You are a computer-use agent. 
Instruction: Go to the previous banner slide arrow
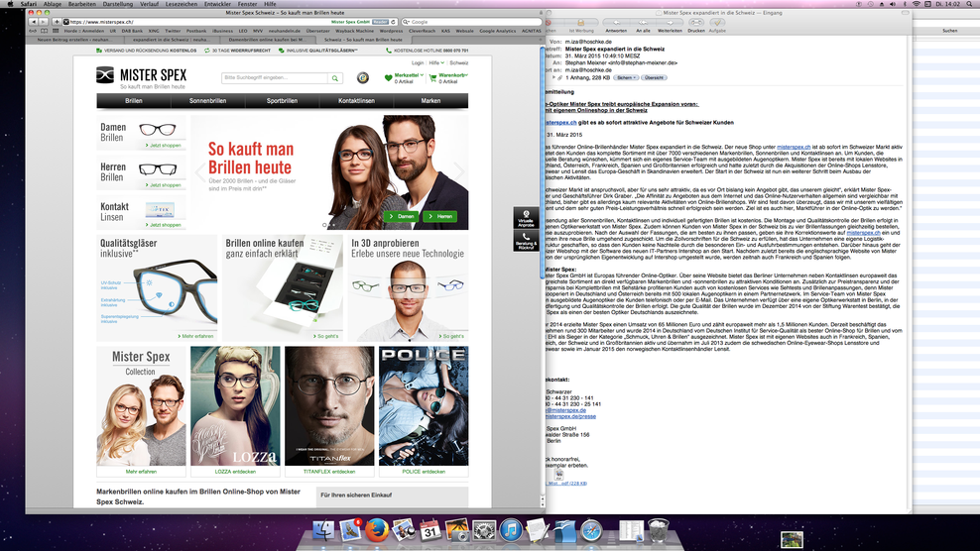200,171
